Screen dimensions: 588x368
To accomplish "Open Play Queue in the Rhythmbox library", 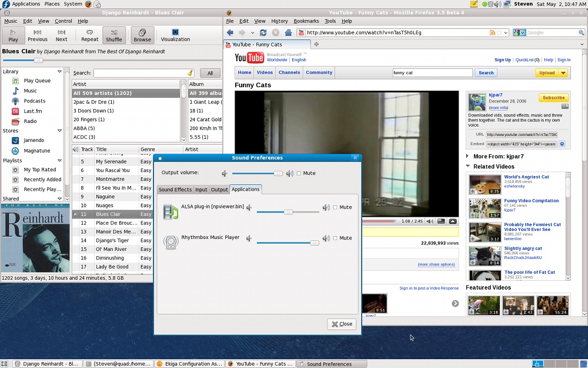I will 36,81.
